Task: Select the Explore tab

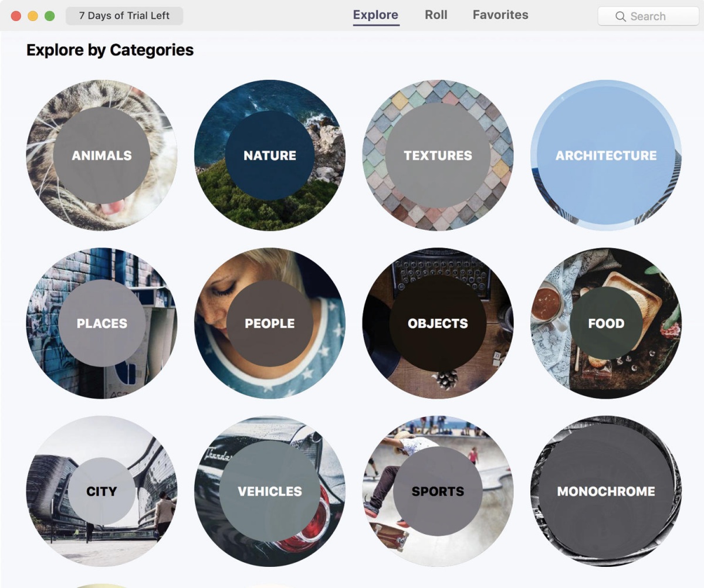Action: (x=375, y=15)
